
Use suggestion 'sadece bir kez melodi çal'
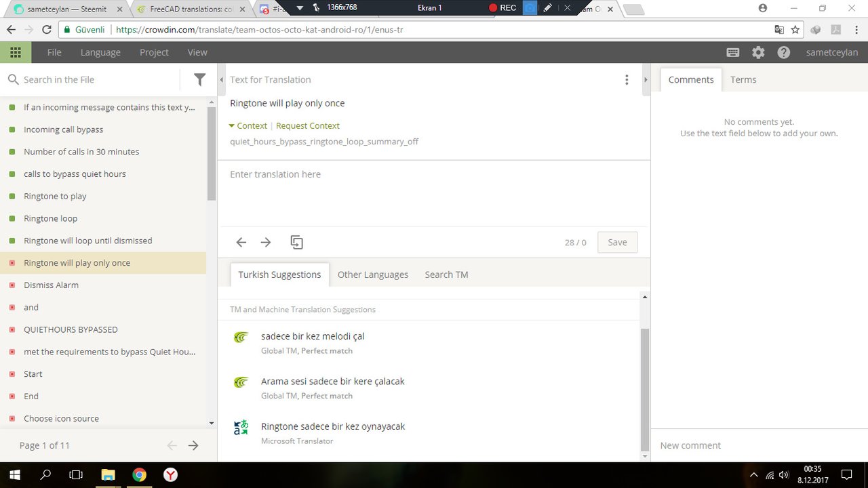tap(313, 336)
